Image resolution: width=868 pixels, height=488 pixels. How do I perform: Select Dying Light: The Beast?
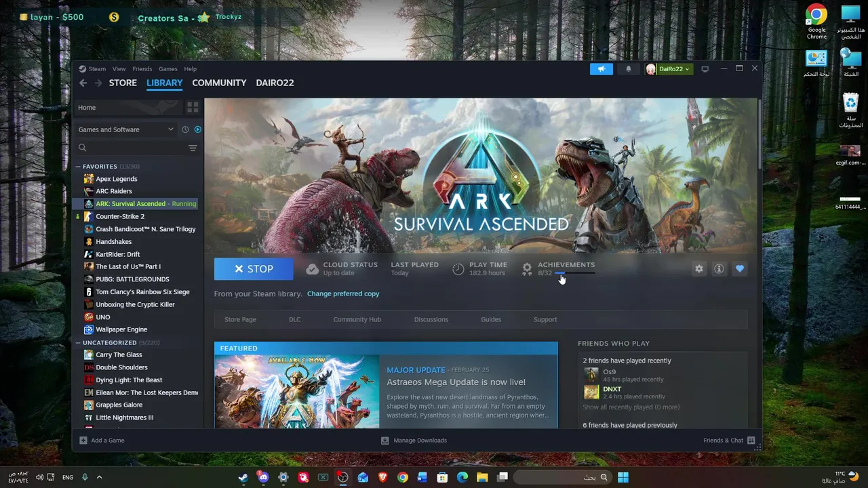[129, 380]
